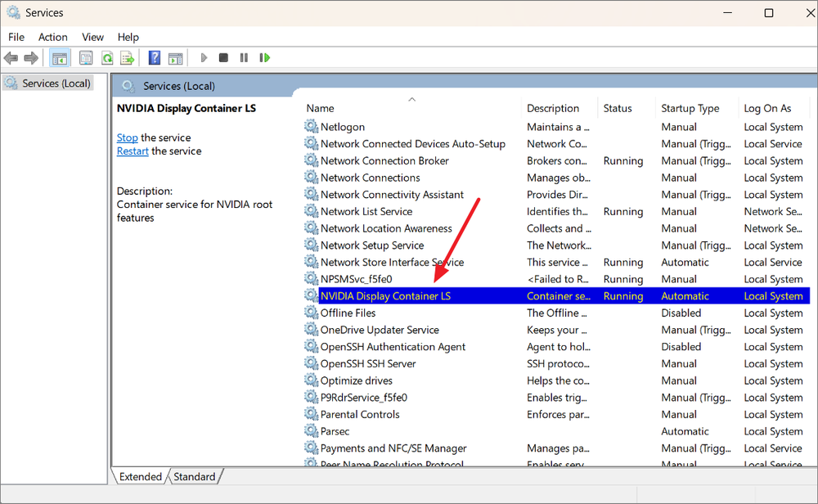Open the Help menu
The width and height of the screenshot is (818, 504).
[128, 37]
